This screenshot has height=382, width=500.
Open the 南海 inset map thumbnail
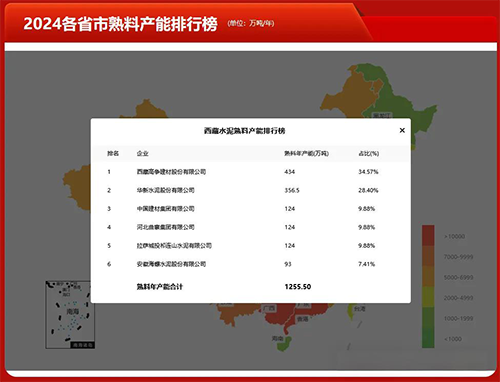pos(70,315)
